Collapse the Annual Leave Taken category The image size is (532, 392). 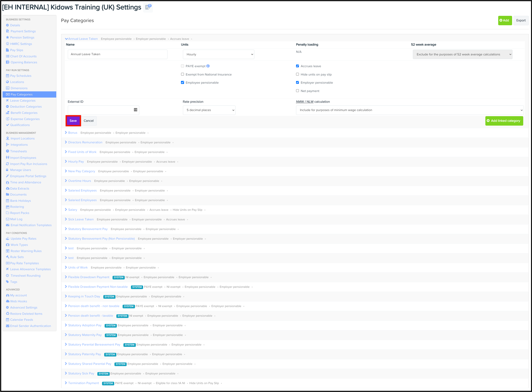pos(66,39)
